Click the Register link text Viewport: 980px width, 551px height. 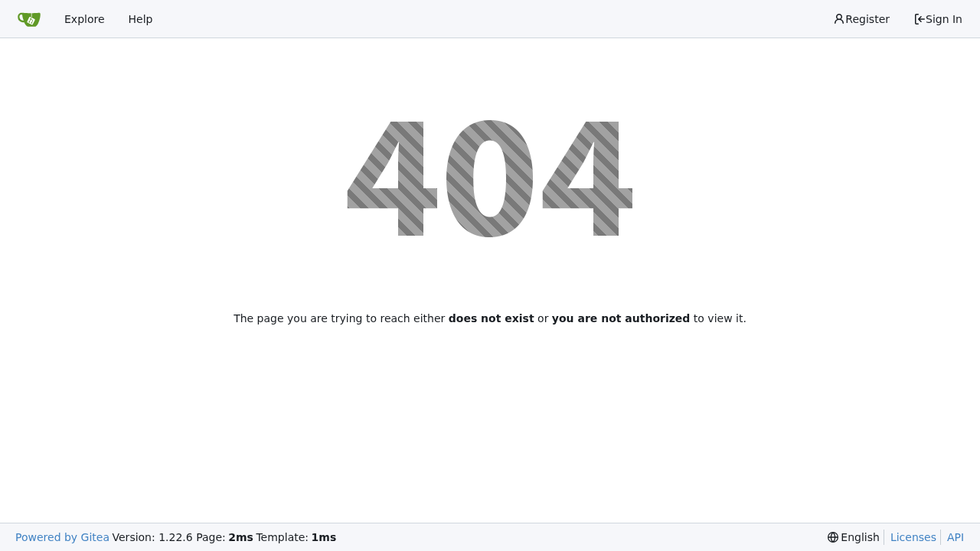click(x=867, y=19)
